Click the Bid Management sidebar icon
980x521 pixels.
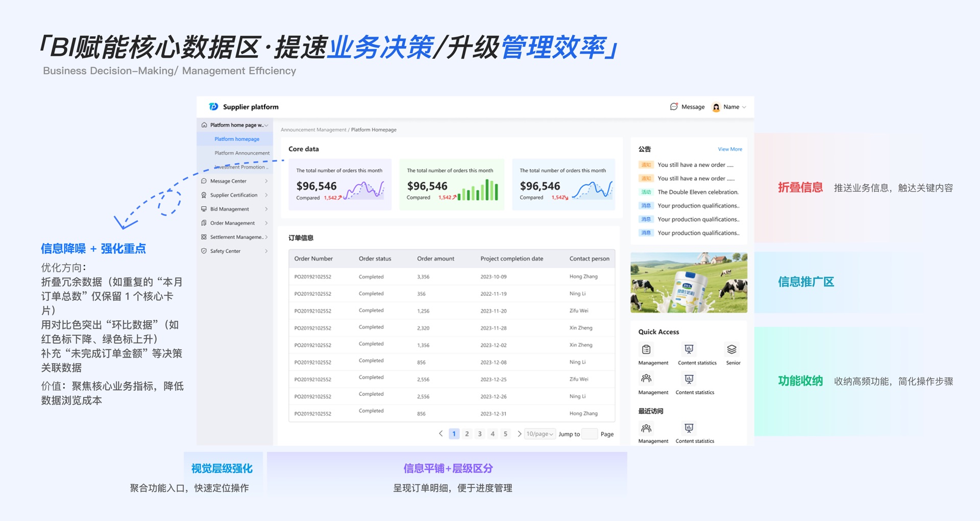[204, 209]
